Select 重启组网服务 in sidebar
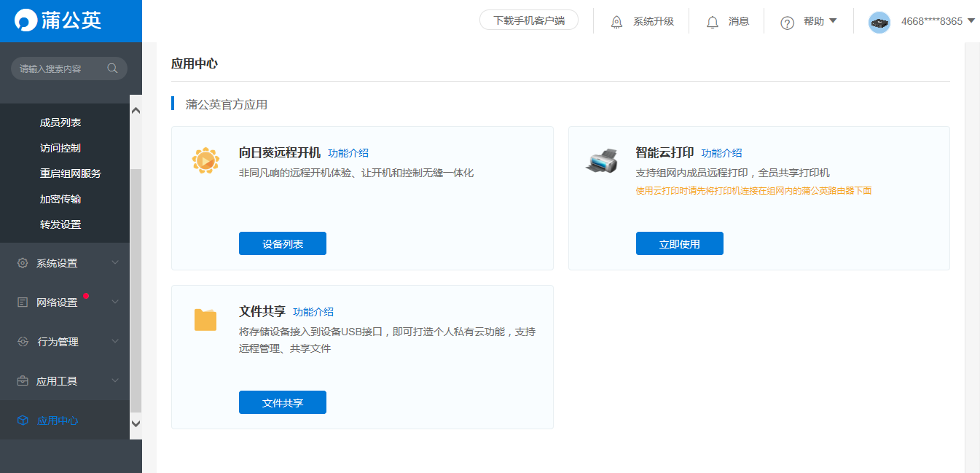This screenshot has height=473, width=980. pos(71,173)
